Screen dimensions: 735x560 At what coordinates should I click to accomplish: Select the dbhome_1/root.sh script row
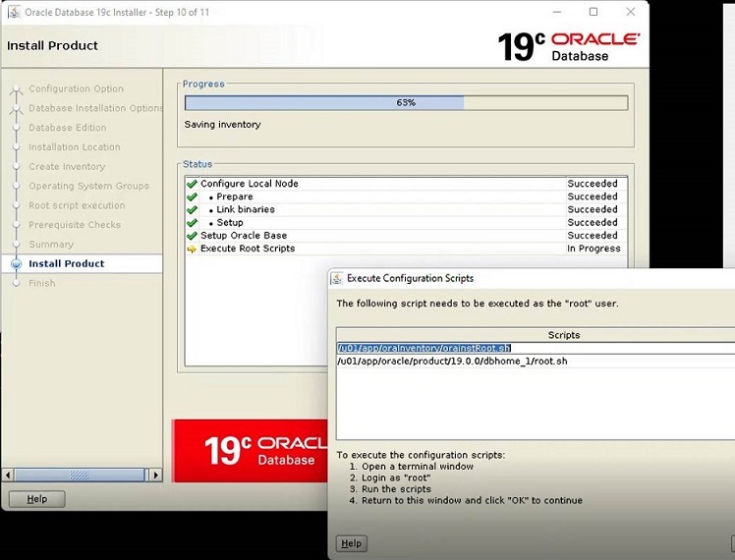452,362
